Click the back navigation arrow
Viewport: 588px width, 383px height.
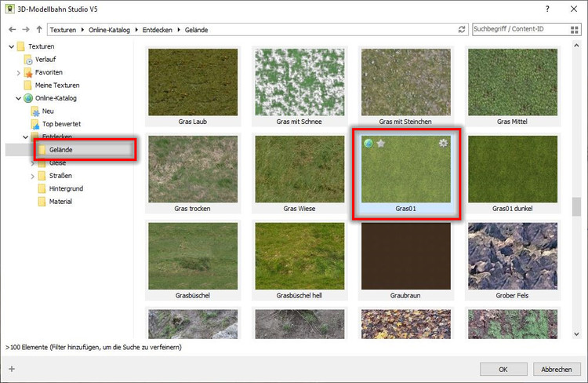[10, 29]
